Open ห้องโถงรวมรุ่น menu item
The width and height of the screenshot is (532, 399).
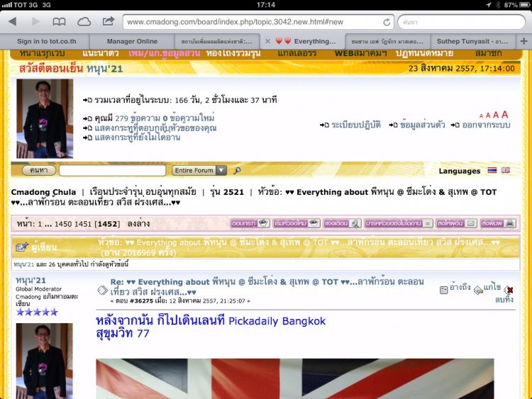(233, 54)
